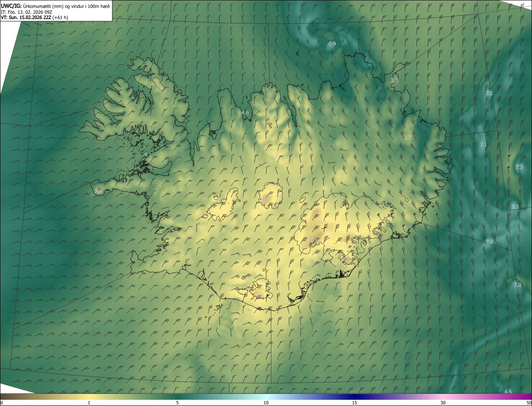The image size is (532, 406).
Task: Click the 4.6 value label on the map
Action: click(245, 113)
